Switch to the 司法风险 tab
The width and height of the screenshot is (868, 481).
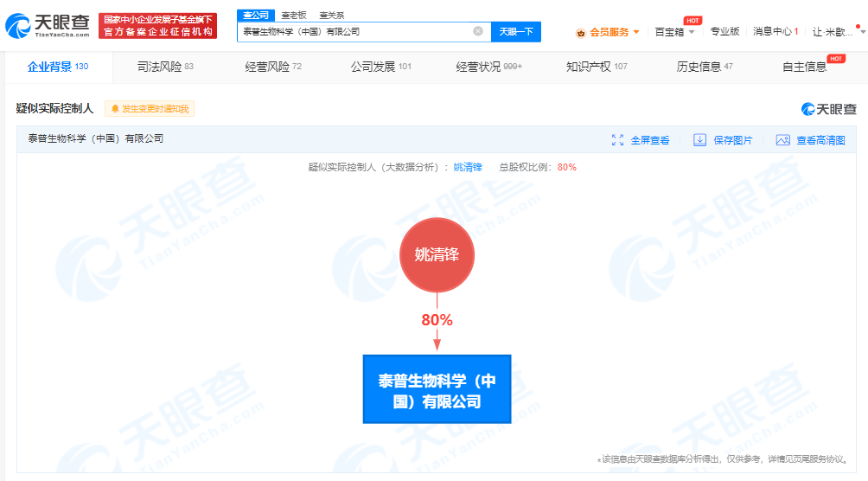click(x=165, y=67)
